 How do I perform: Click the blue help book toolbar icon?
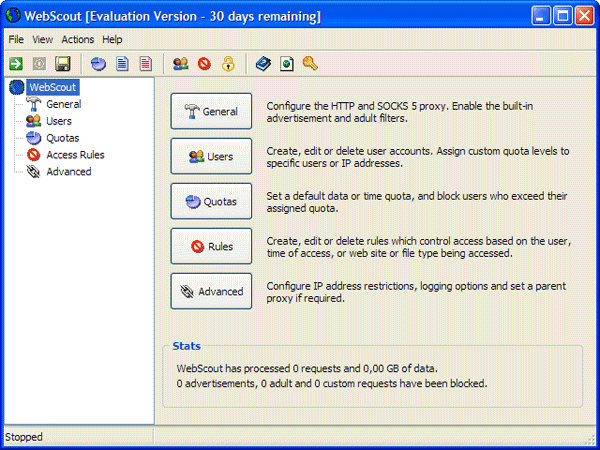263,64
